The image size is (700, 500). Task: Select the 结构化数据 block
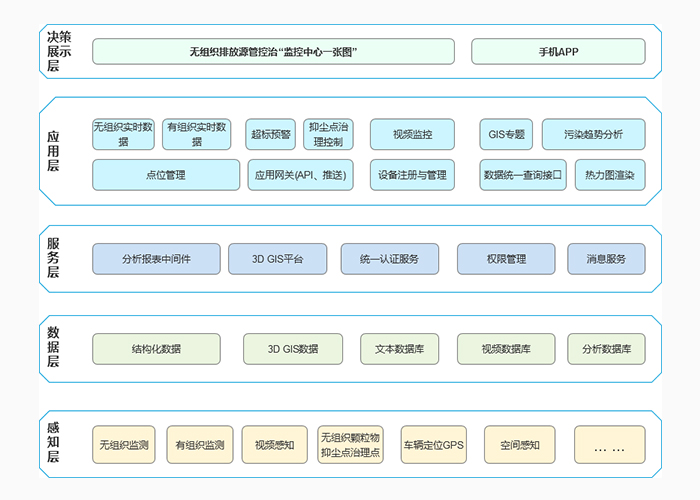click(x=156, y=349)
